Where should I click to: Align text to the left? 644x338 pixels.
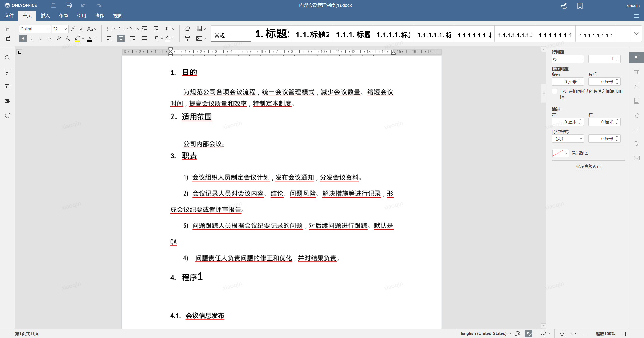click(109, 38)
